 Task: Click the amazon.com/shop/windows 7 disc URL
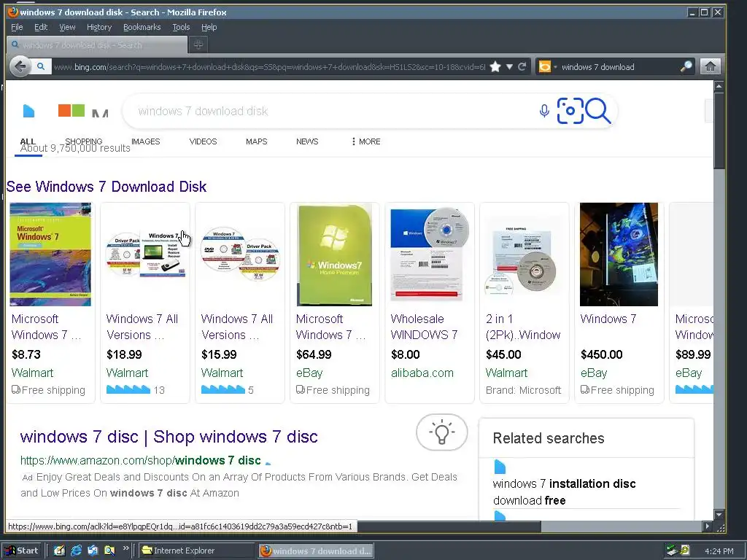point(141,461)
